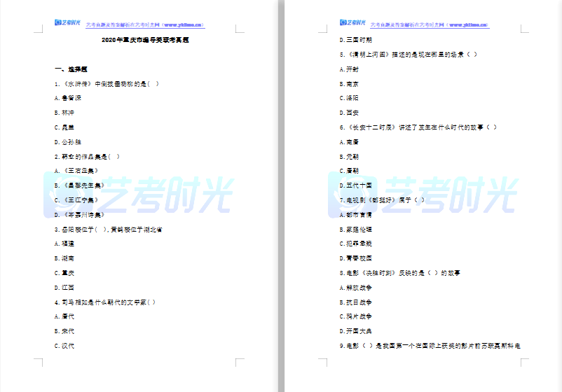Click the 艺考时光 logo on the left page header
Image resolution: width=562 pixels, height=392 pixels.
point(67,24)
